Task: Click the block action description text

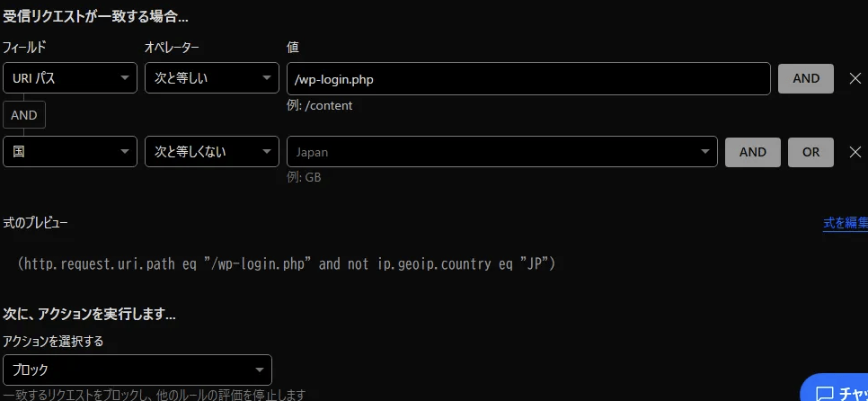Action: 155,395
